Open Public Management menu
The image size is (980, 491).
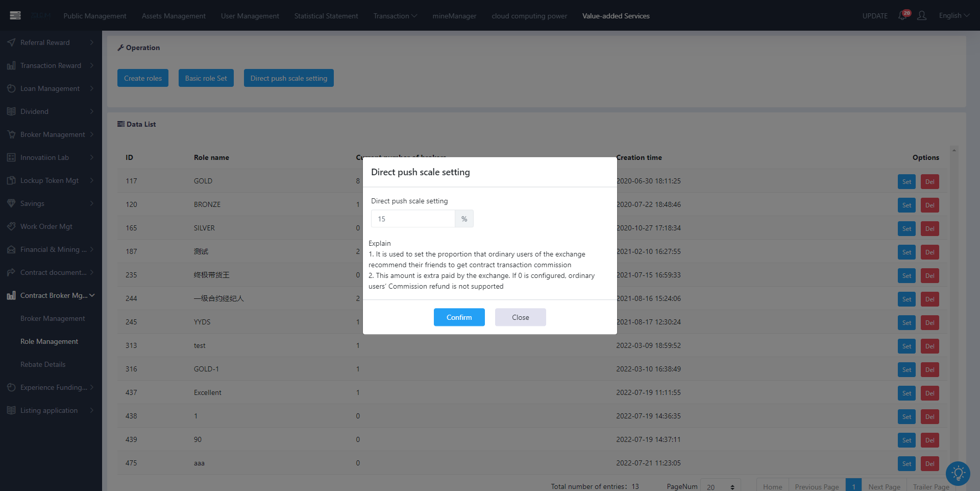pyautogui.click(x=95, y=16)
